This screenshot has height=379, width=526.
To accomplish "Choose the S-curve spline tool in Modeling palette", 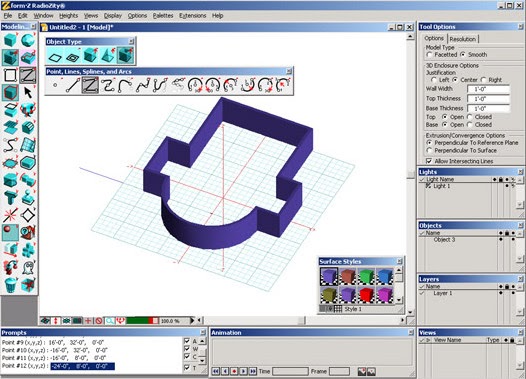I will [x=10, y=145].
